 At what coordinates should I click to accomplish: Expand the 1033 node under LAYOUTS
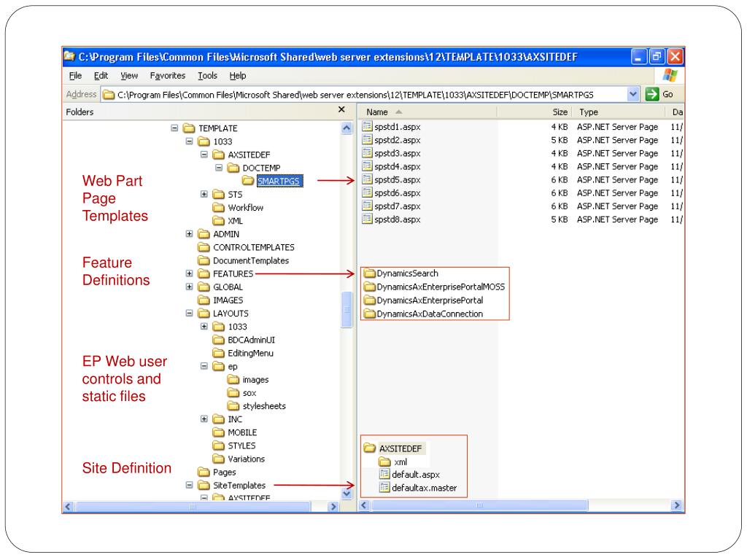[204, 326]
